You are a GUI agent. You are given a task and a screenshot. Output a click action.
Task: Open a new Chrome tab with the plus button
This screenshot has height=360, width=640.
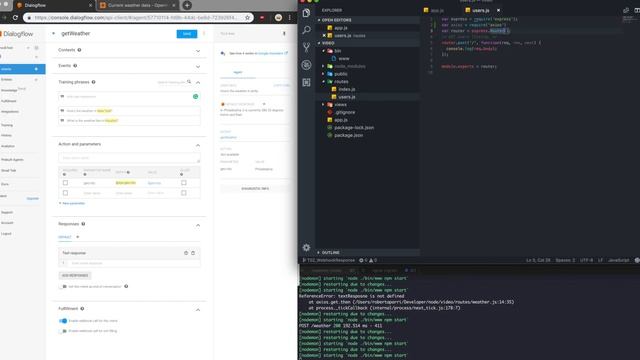click(x=187, y=5)
